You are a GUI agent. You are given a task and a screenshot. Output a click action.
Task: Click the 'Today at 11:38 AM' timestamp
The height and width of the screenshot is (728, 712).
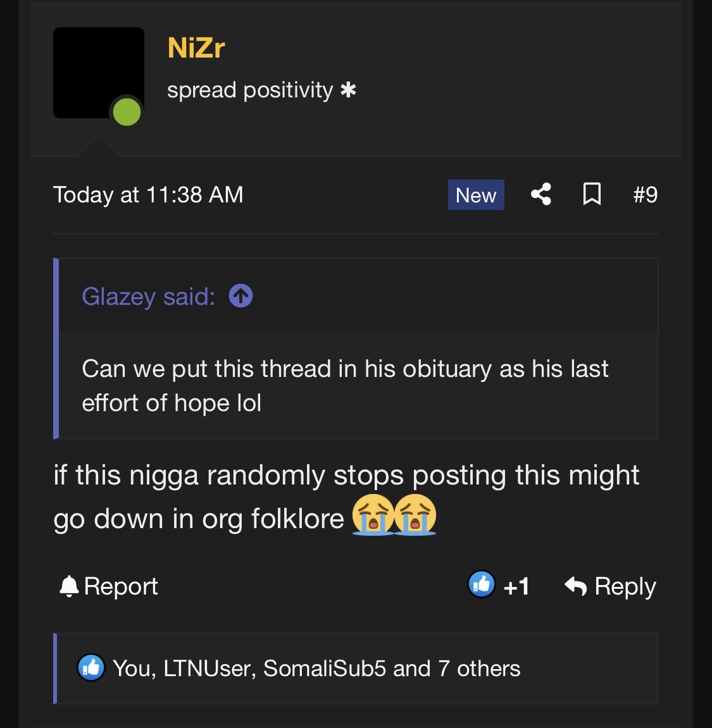[148, 195]
